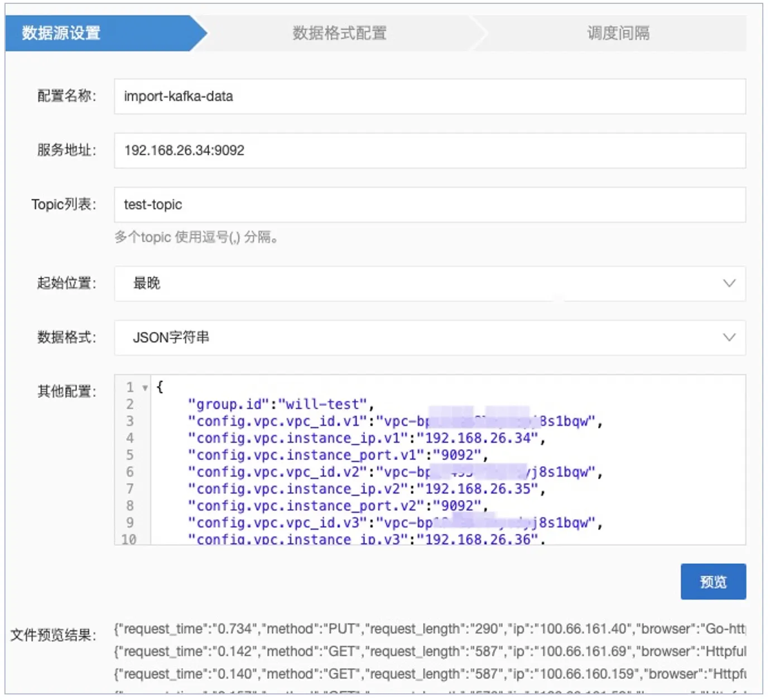The height and width of the screenshot is (700, 770).
Task: Click the instance_ip.v2 192.168.26.35 editor line
Action: click(x=366, y=489)
